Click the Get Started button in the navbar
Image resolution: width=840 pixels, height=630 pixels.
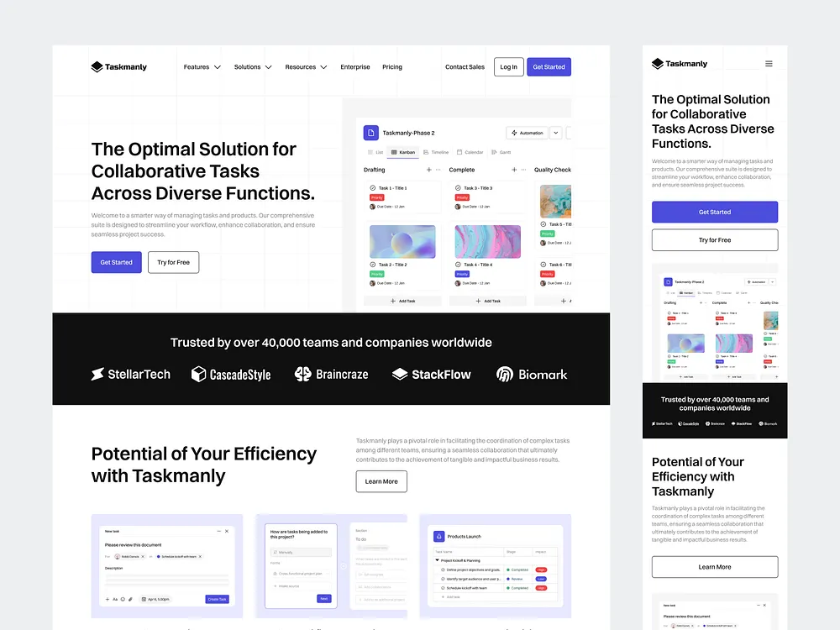pos(549,66)
